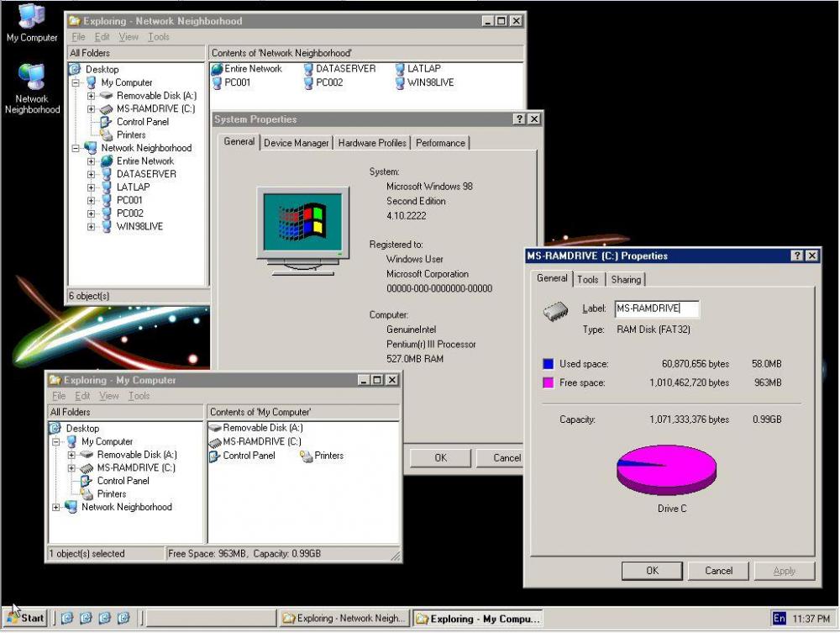Select Removable Disk (A:) in My Computer contents
Image resolution: width=840 pixels, height=633 pixels.
[256, 428]
